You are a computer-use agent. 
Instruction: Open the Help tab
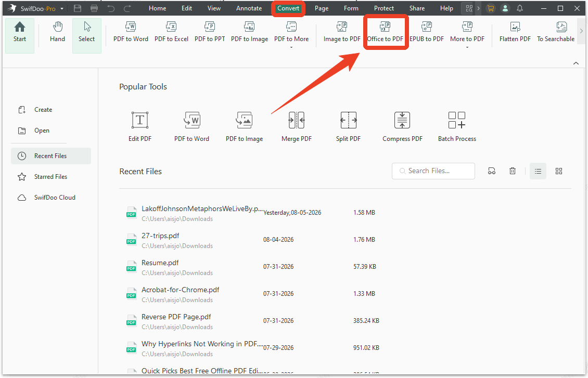coord(446,8)
